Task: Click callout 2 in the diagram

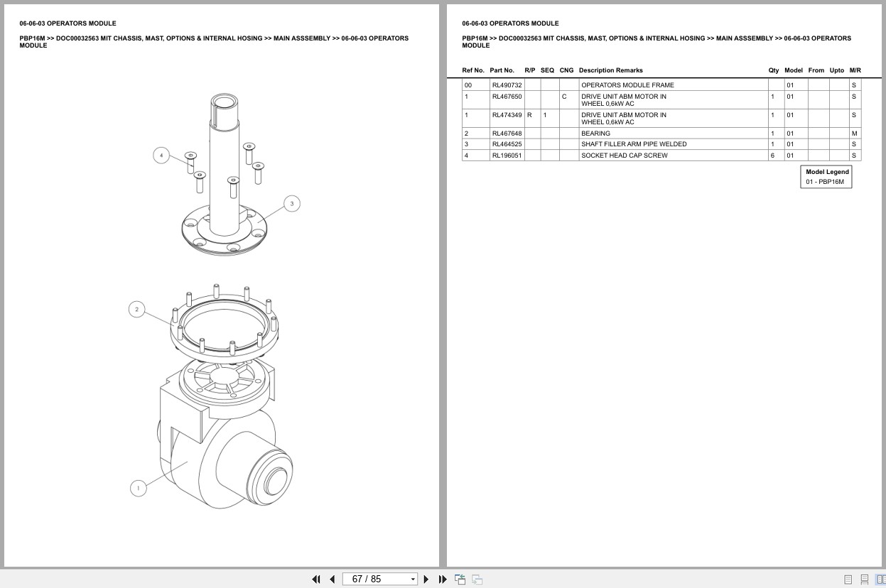Action: tap(136, 310)
